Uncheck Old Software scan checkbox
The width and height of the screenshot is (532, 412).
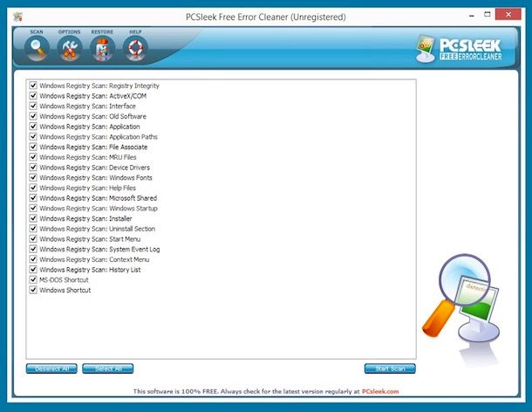tap(33, 116)
